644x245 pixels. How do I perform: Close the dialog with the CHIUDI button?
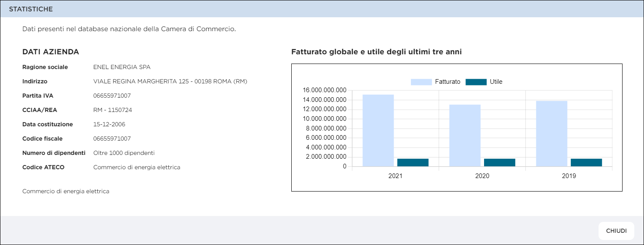coord(616,231)
